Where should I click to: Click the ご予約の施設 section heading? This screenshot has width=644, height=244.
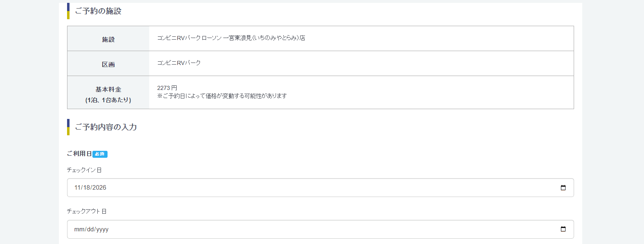click(98, 11)
